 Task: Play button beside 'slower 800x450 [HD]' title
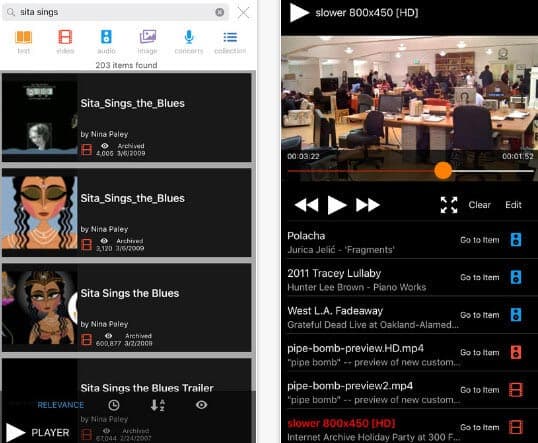point(299,13)
